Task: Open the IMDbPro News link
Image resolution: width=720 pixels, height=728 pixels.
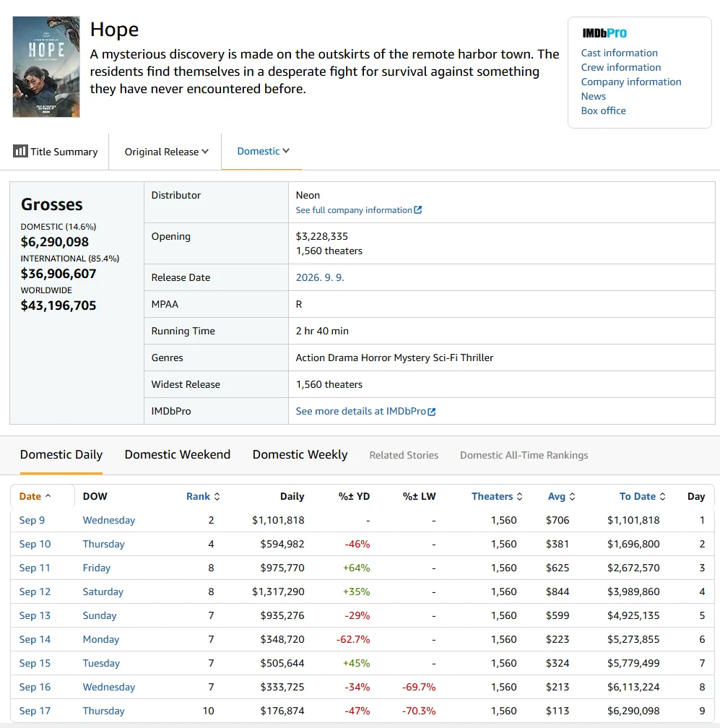Action: coord(594,96)
